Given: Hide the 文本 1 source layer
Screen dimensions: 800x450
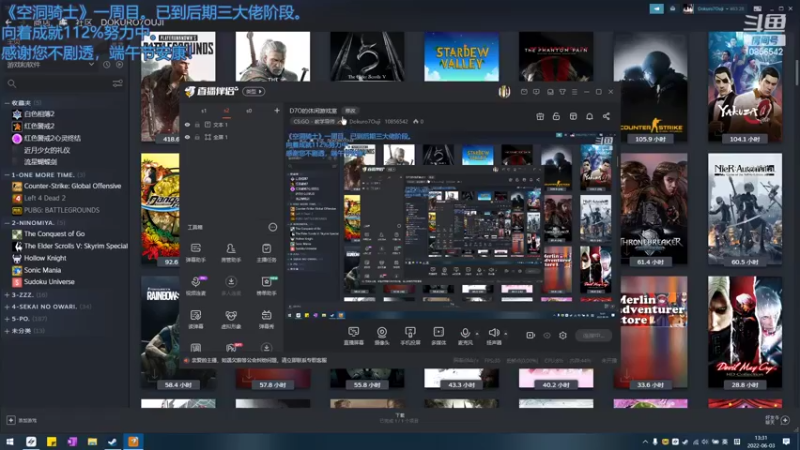Looking at the screenshot, I should [187, 124].
